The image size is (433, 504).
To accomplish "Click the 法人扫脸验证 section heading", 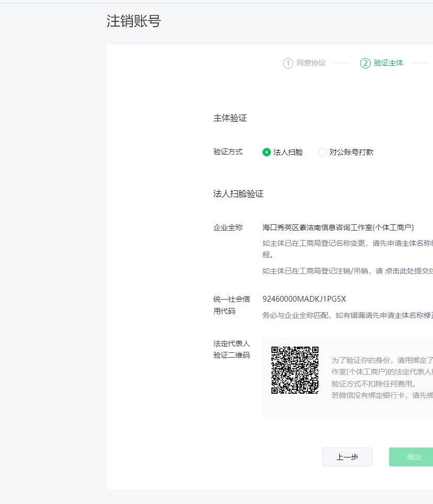I will click(238, 194).
